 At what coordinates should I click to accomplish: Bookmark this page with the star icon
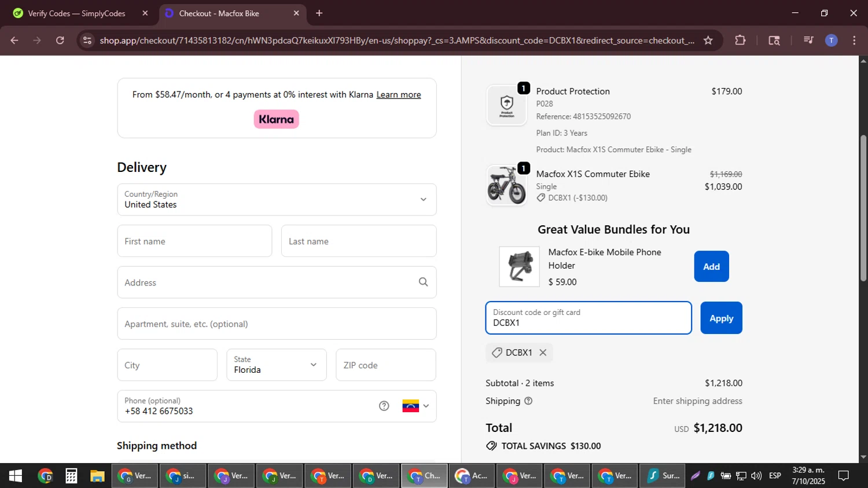708,41
